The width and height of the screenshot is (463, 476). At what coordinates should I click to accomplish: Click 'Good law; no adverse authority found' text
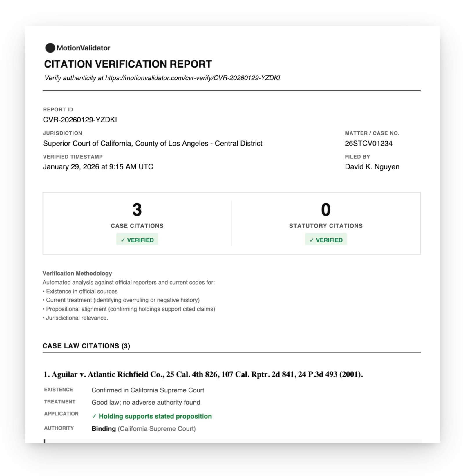[146, 402]
